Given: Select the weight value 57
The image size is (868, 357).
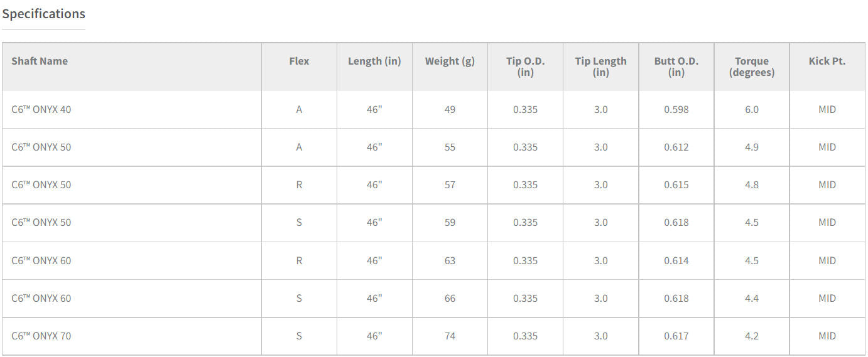Looking at the screenshot, I should pyautogui.click(x=450, y=184).
